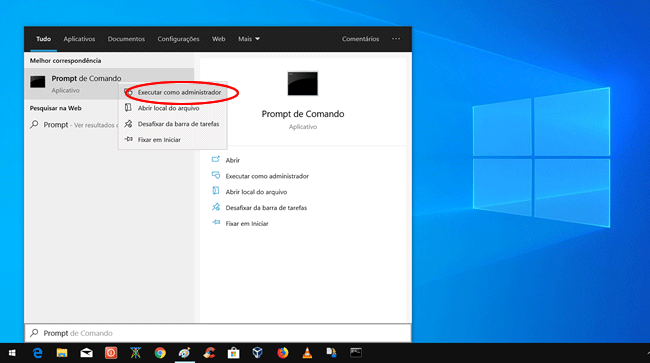Open CCleaner from the taskbar

(209, 353)
